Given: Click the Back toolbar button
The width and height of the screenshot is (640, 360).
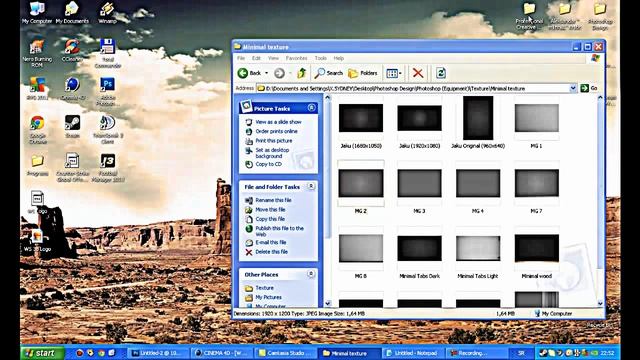Looking at the screenshot, I should click(249, 73).
